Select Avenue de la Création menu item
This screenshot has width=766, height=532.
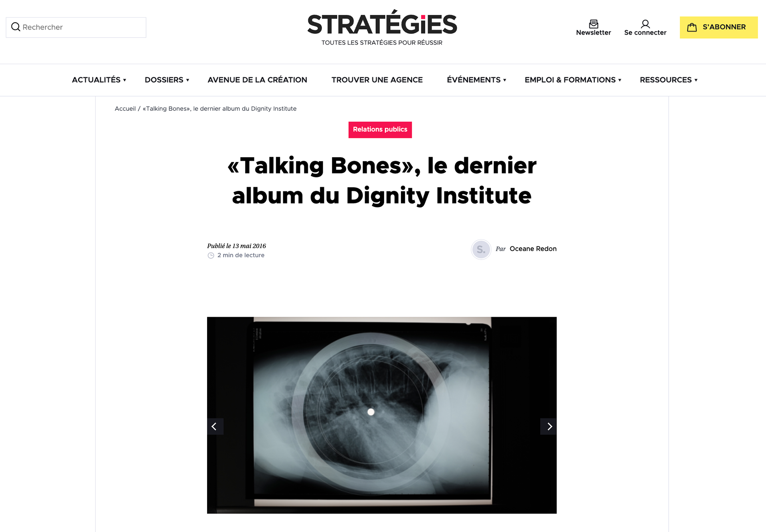[x=257, y=80]
